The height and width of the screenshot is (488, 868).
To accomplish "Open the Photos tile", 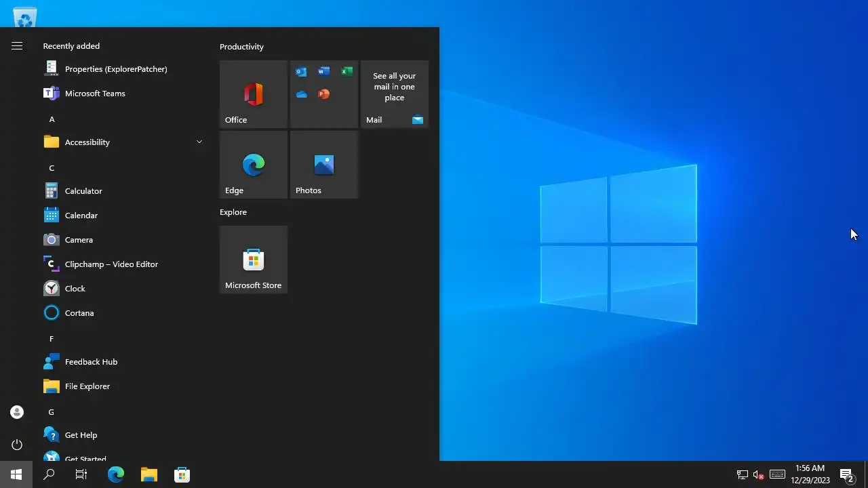I will click(x=324, y=165).
